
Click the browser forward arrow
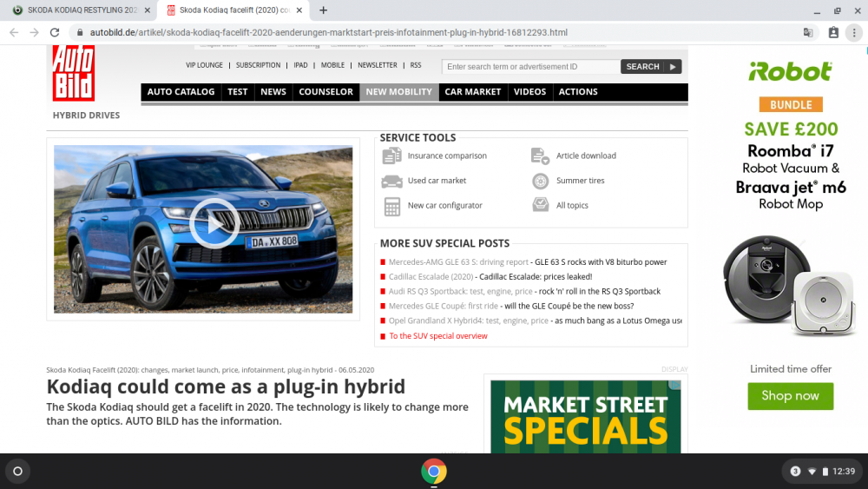pyautogui.click(x=35, y=33)
